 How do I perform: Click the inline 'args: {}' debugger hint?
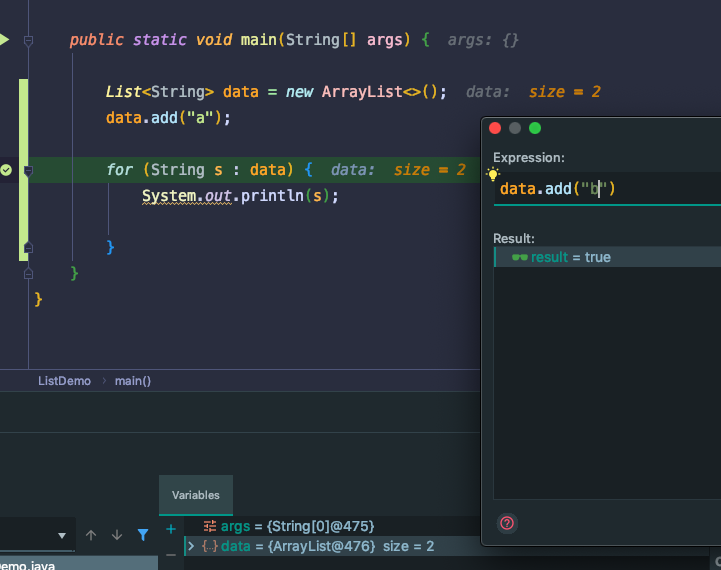483,40
